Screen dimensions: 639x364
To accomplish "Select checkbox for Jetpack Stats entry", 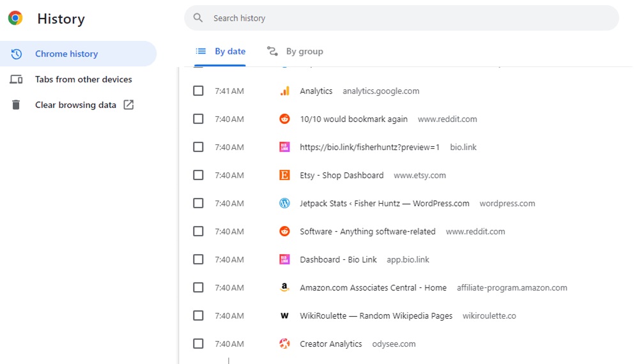I will tap(198, 203).
